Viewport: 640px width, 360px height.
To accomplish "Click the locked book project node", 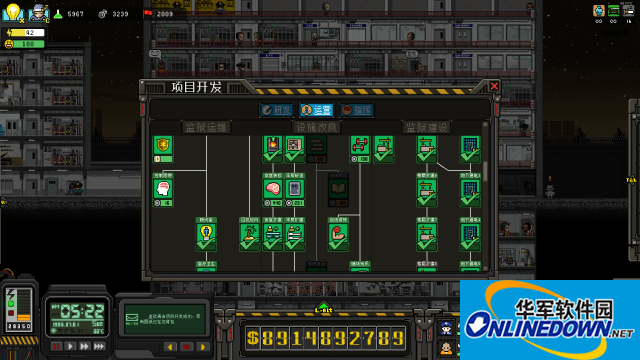I will tap(338, 190).
